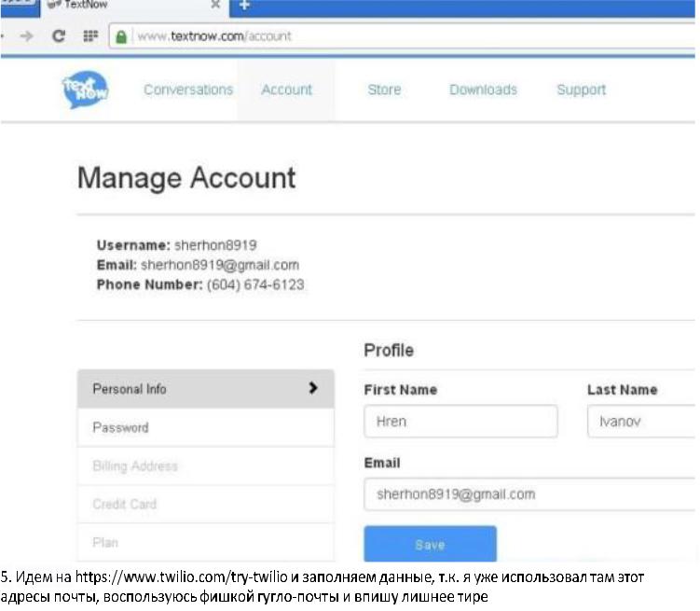Open the Billing Address section
Viewport: 700px width, 611px height.
pyautogui.click(x=206, y=465)
